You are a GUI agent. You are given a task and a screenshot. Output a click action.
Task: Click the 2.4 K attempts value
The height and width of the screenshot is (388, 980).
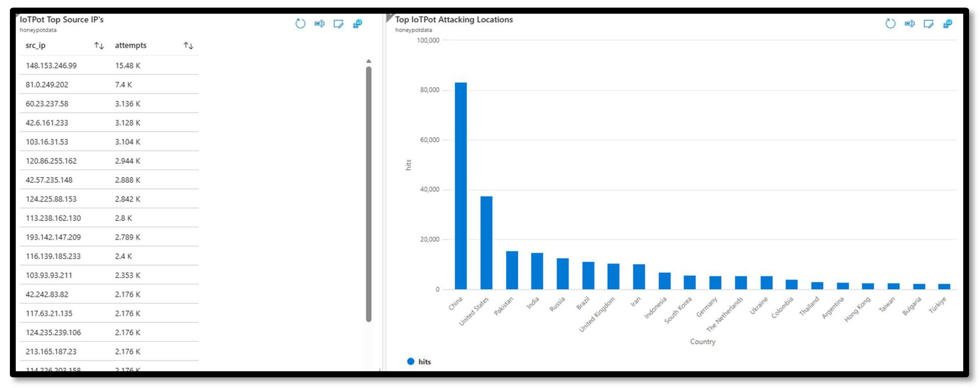tap(123, 256)
